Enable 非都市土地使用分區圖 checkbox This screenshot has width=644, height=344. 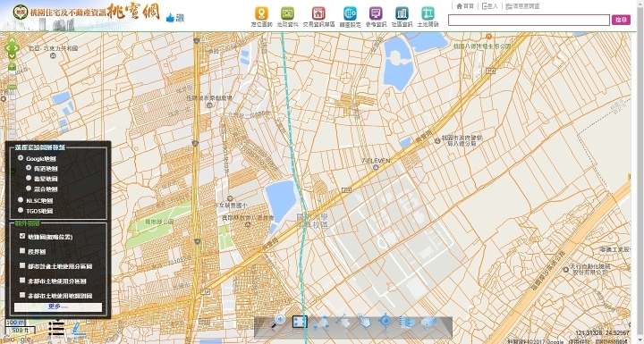[22, 281]
